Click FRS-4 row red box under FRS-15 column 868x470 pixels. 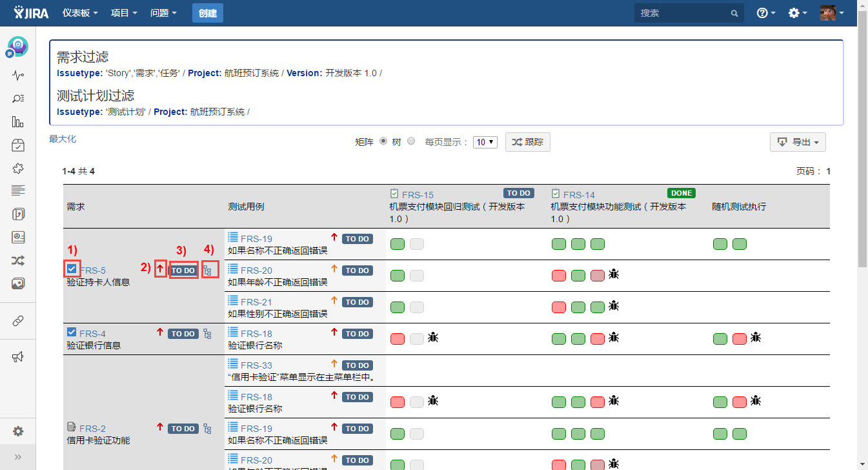398,338
